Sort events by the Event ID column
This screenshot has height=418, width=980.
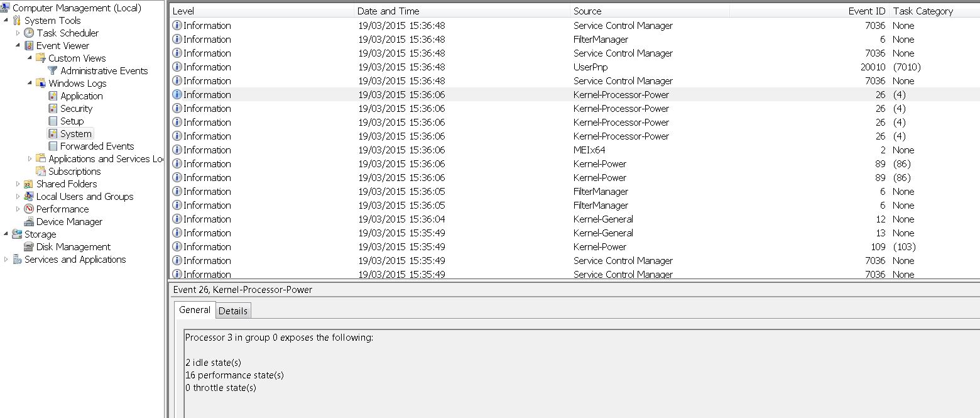click(x=867, y=11)
